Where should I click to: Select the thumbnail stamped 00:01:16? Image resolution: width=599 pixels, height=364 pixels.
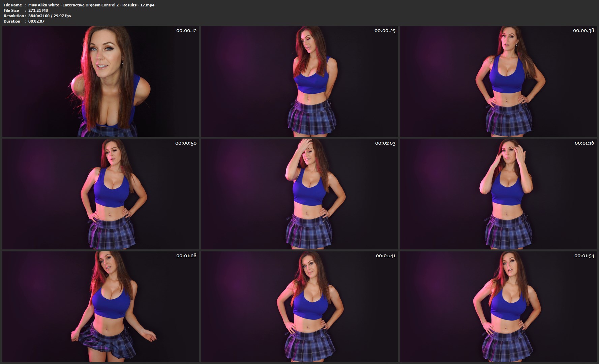(x=498, y=194)
